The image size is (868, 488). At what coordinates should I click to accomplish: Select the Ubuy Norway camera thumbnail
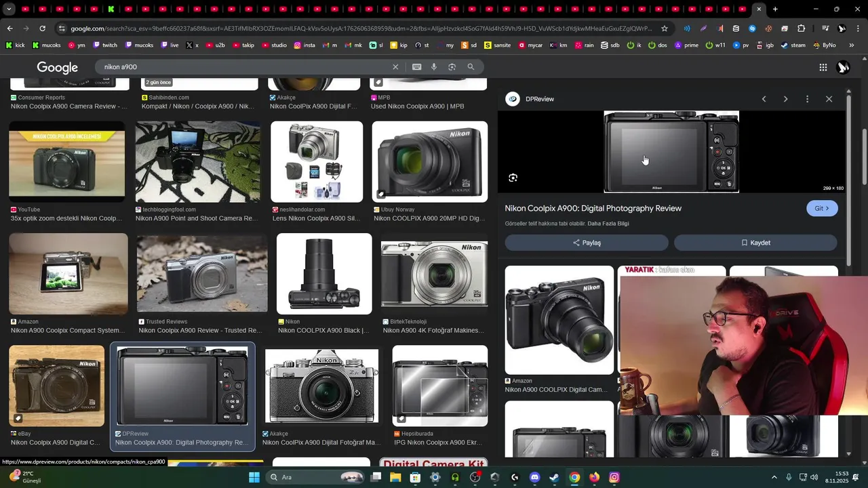pos(429,162)
